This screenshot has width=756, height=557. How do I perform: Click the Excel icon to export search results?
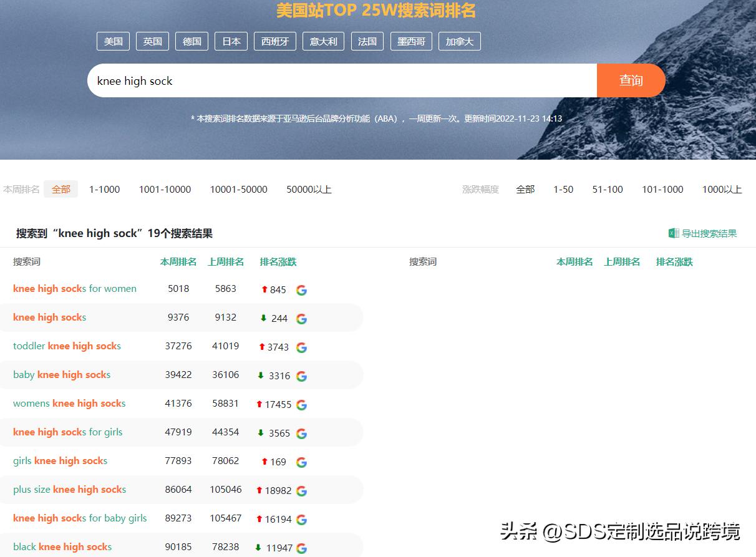(674, 232)
